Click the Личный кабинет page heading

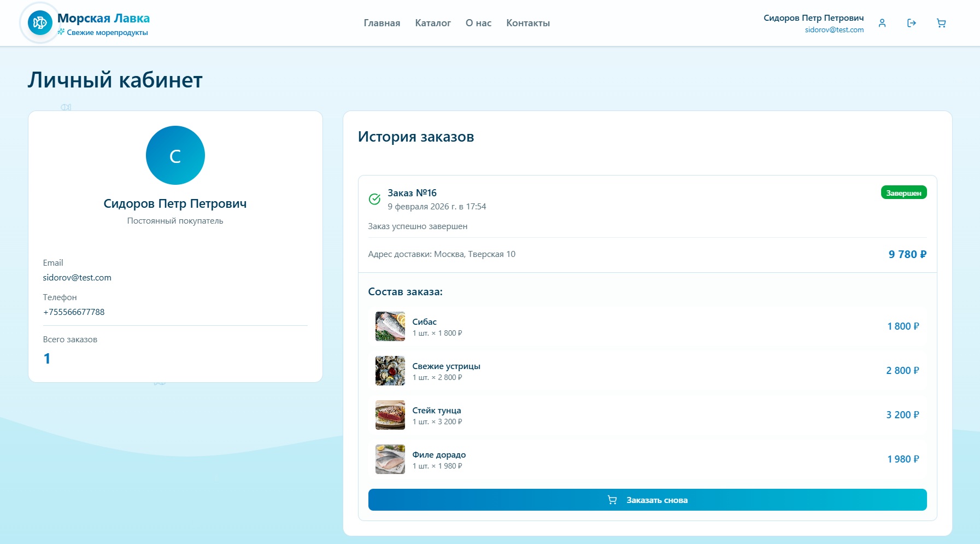pyautogui.click(x=115, y=80)
